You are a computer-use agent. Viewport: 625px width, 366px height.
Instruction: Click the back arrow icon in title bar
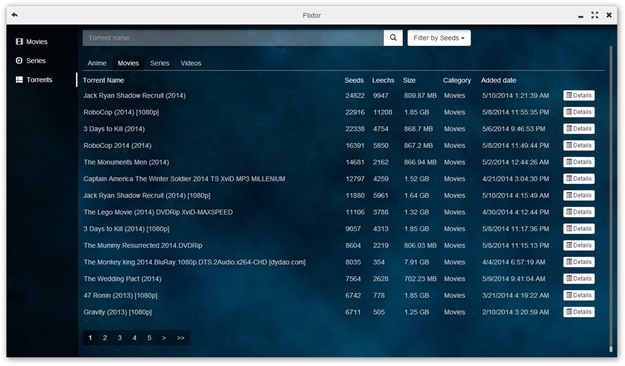[15, 15]
